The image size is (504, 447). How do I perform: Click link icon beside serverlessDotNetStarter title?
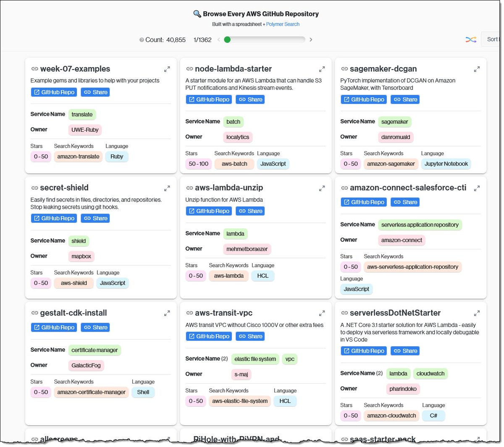(x=344, y=313)
